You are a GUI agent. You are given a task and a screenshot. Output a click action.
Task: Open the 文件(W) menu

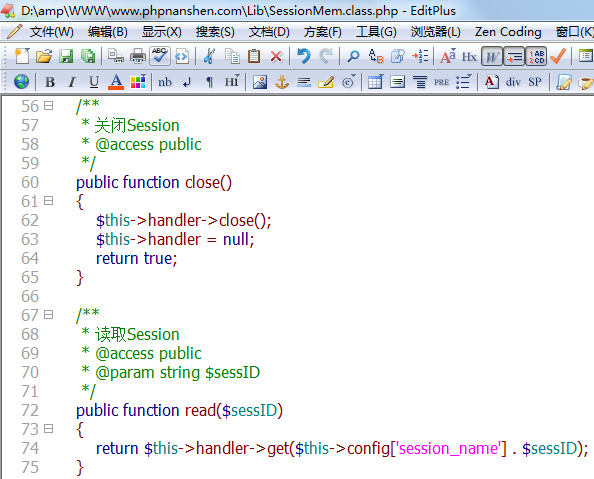pos(52,32)
